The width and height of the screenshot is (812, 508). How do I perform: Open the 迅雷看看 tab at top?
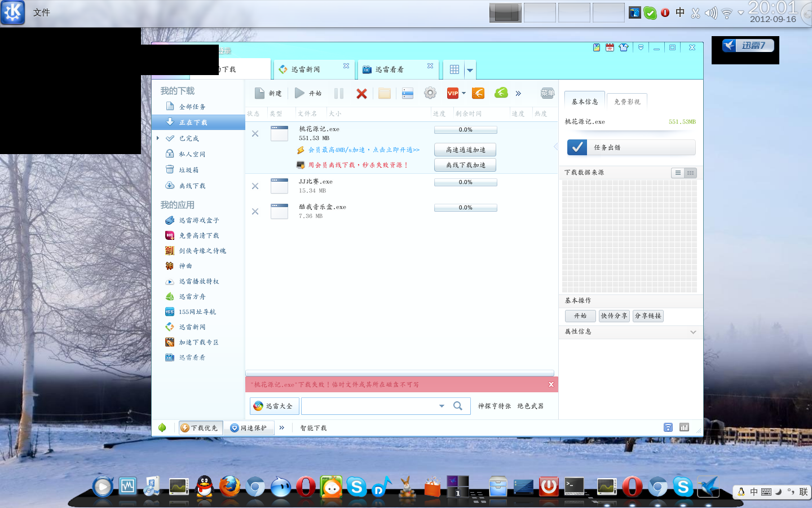397,69
